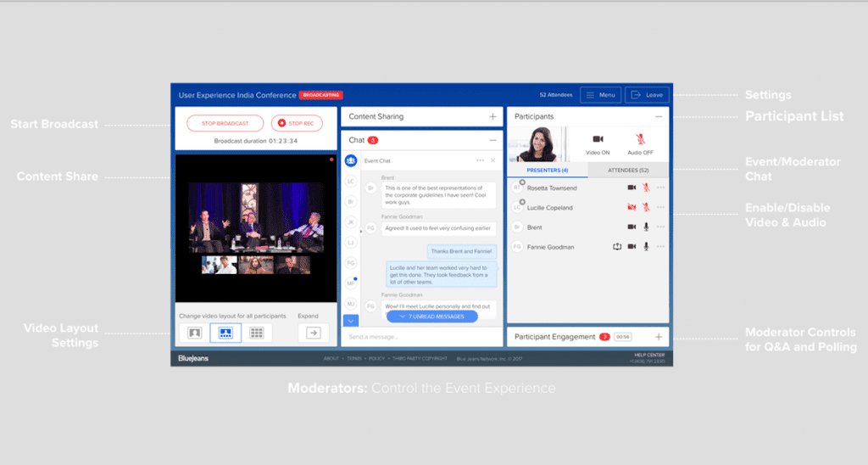Select single-speaker video layout
This screenshot has width=868, height=465.
(194, 333)
